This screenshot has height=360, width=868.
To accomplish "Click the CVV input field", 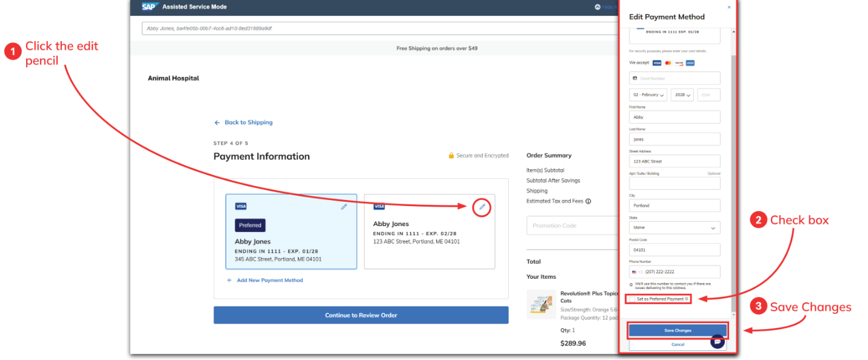I will click(708, 95).
